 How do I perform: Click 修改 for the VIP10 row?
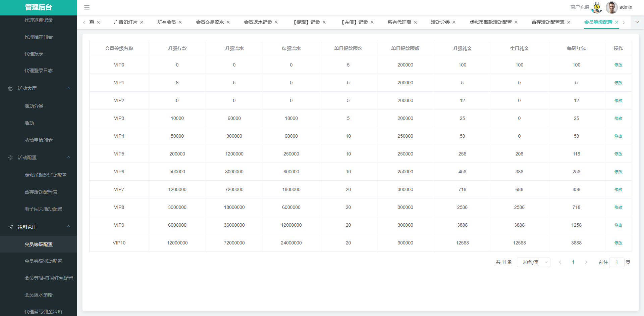(x=618, y=243)
